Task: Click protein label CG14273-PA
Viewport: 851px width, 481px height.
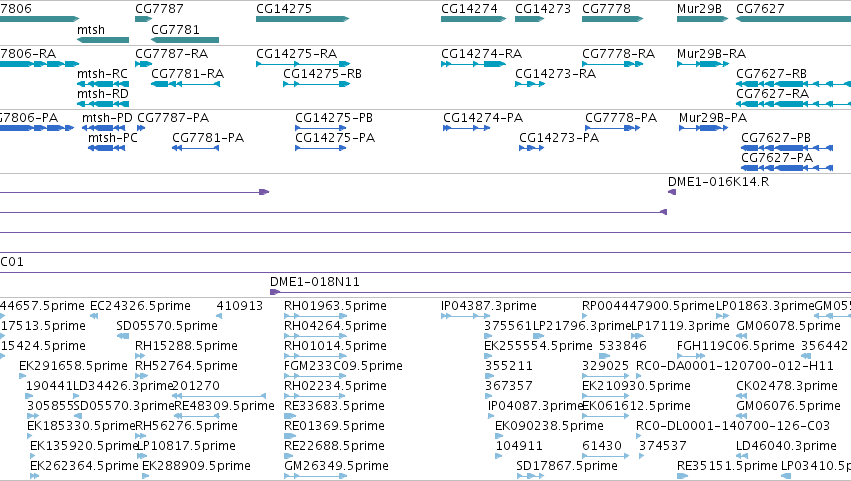Action: coord(559,138)
